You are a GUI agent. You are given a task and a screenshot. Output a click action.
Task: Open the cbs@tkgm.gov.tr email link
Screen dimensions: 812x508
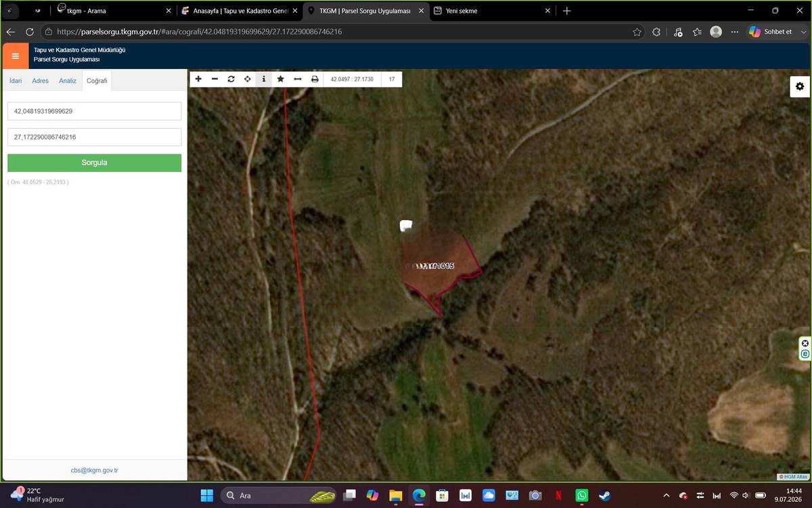coord(95,470)
